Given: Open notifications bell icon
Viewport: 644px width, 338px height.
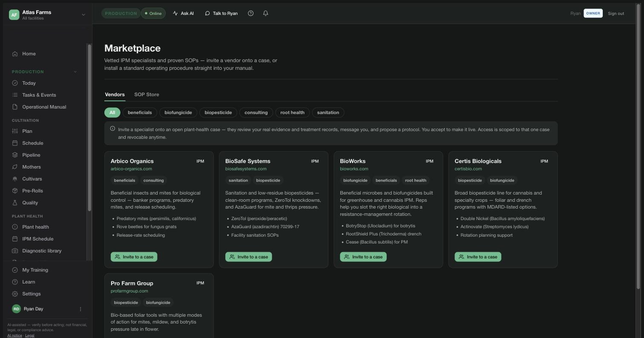Looking at the screenshot, I should (x=266, y=13).
